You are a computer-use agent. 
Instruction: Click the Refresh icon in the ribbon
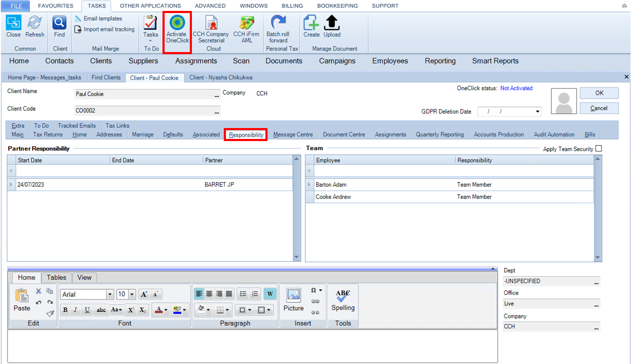tap(34, 26)
